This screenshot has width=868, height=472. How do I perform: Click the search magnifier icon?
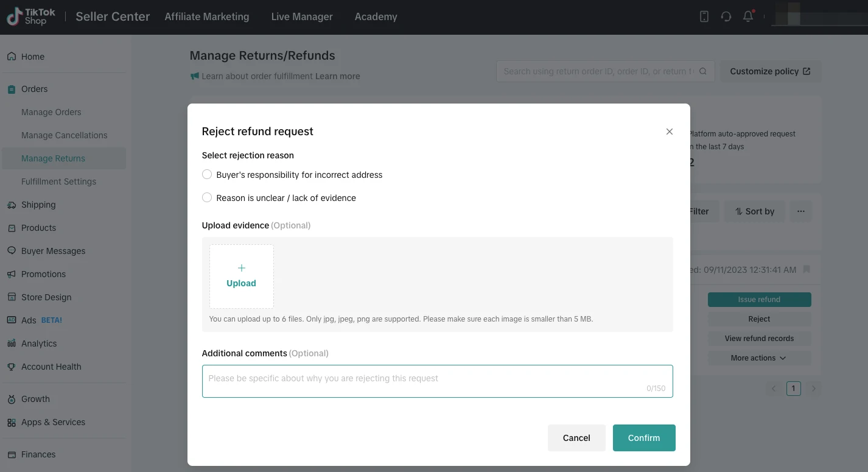[x=703, y=71]
